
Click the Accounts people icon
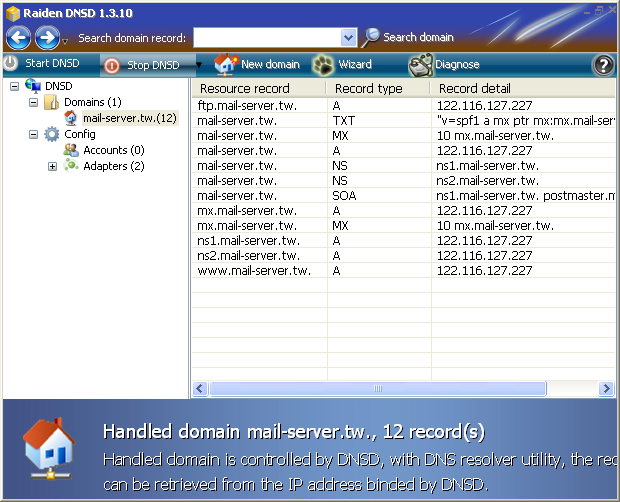tap(71, 150)
